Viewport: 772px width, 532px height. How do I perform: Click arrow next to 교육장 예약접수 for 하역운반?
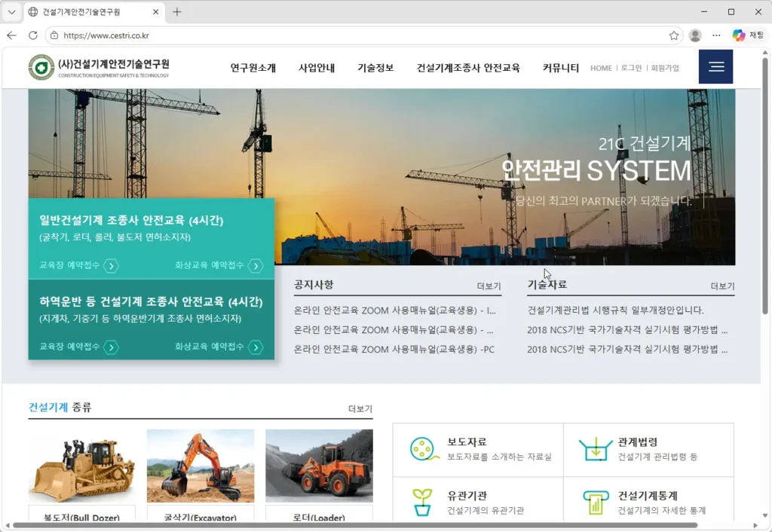[112, 347]
